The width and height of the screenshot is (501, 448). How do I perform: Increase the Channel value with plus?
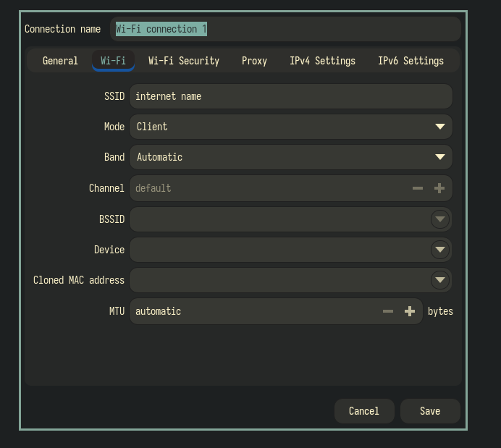[x=439, y=188]
